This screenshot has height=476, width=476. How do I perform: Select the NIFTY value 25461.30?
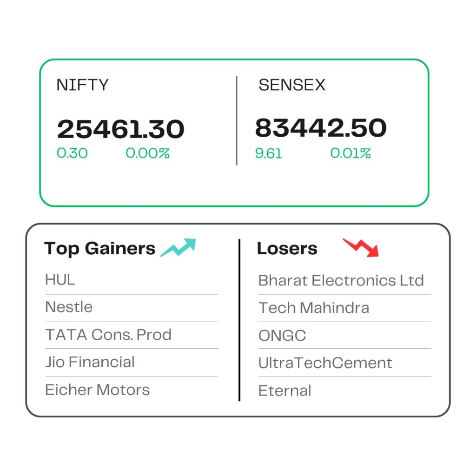click(x=120, y=129)
